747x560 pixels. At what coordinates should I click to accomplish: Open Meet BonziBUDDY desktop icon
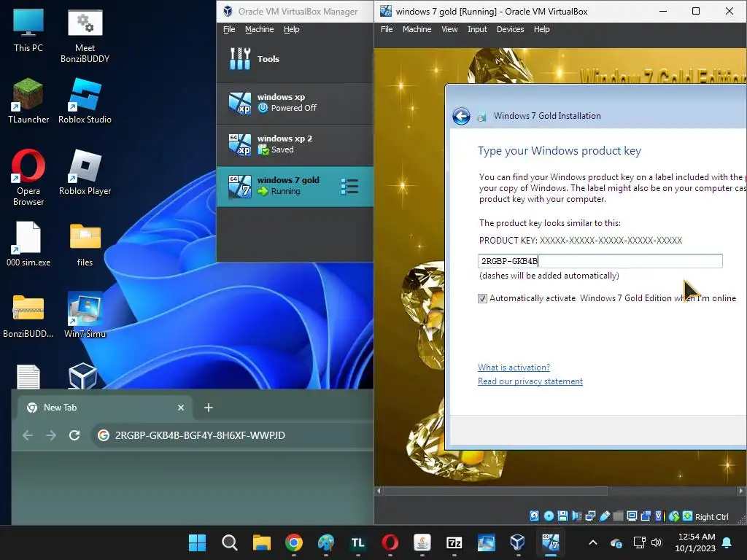point(85,36)
